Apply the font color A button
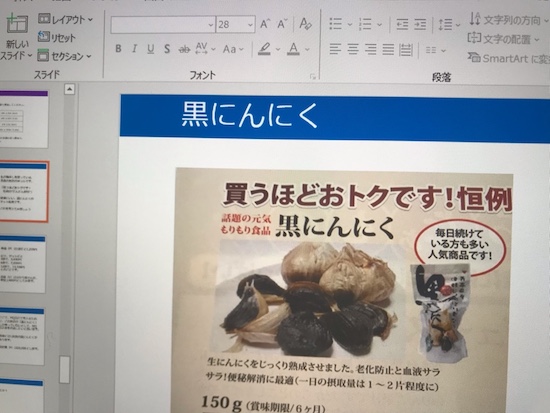The width and height of the screenshot is (550, 413). tap(293, 49)
